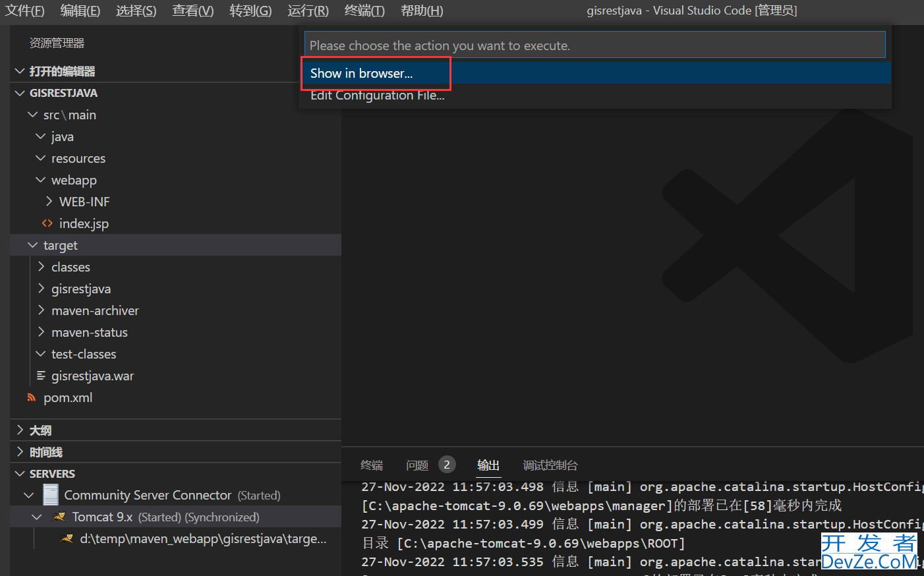This screenshot has width=924, height=576.
Task: Expand the 时间线 timeline section
Action: pyautogui.click(x=20, y=452)
